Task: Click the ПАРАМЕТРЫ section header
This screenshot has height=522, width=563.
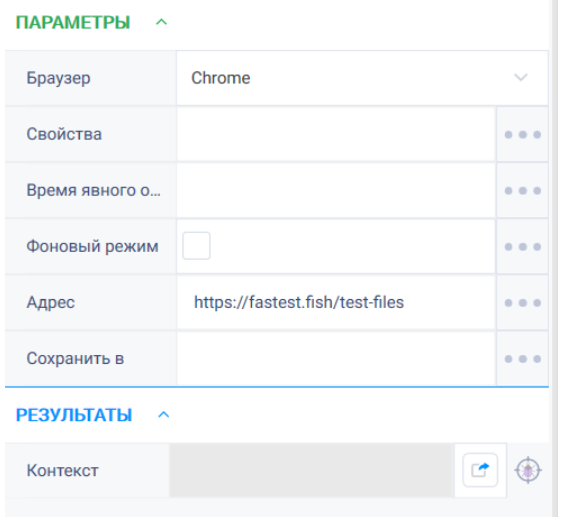Action: click(73, 23)
